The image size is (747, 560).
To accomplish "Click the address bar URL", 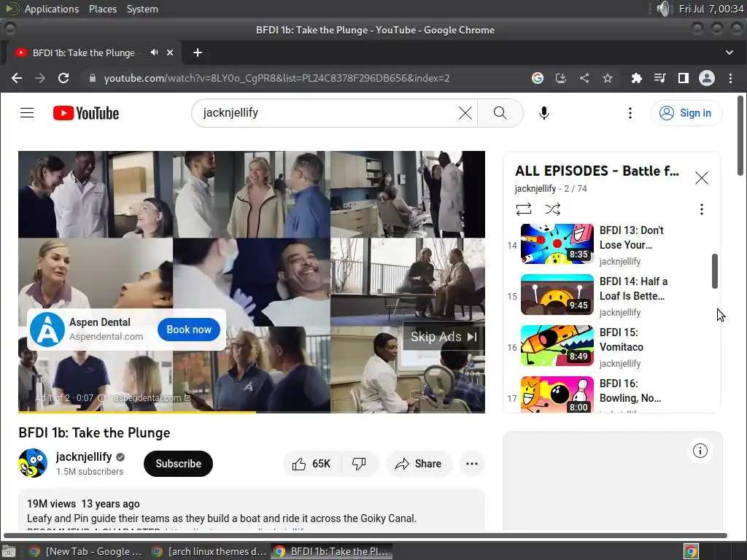I will (x=276, y=78).
